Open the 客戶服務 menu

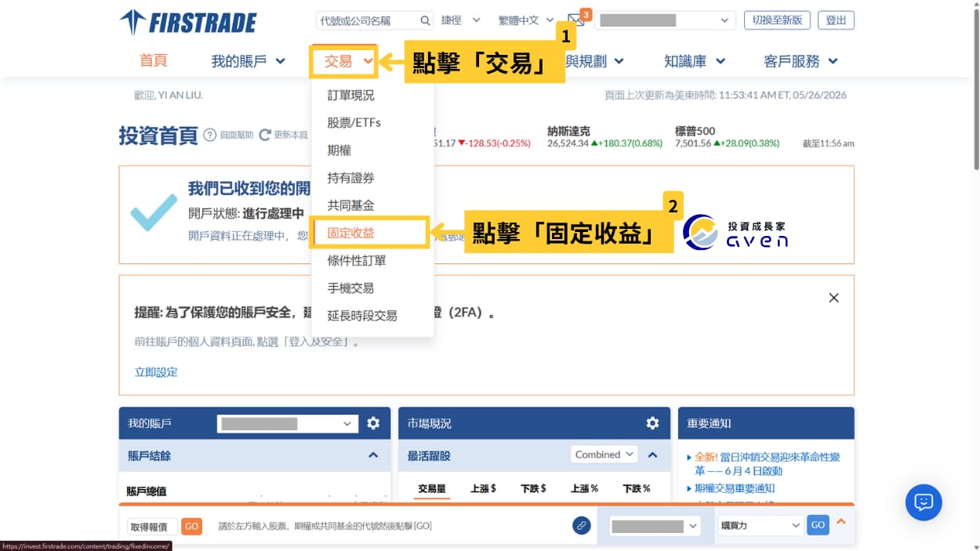click(800, 61)
